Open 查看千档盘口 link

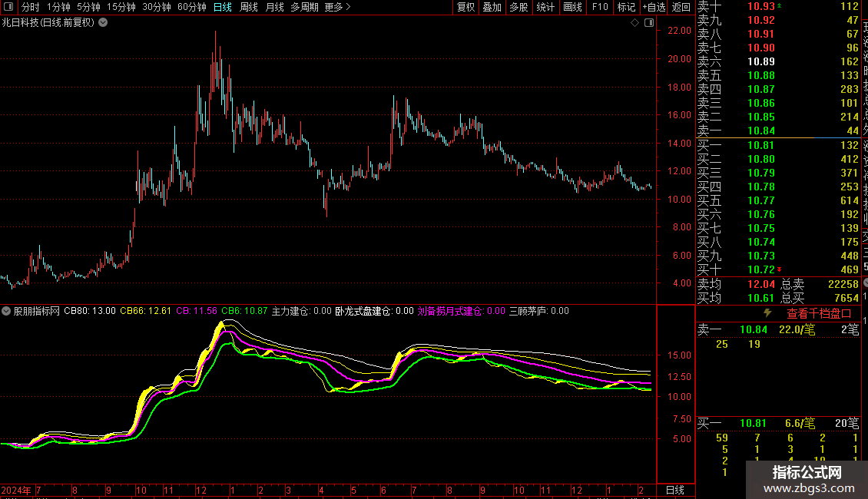point(819,314)
